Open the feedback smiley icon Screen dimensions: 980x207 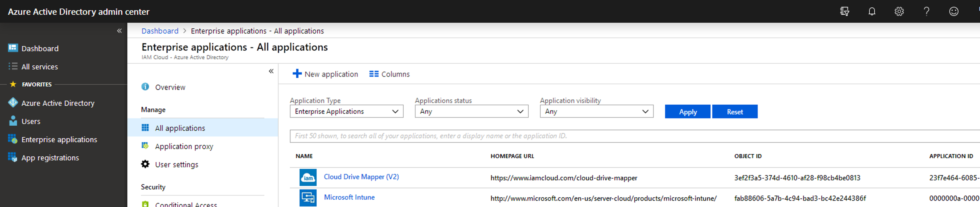pos(954,11)
